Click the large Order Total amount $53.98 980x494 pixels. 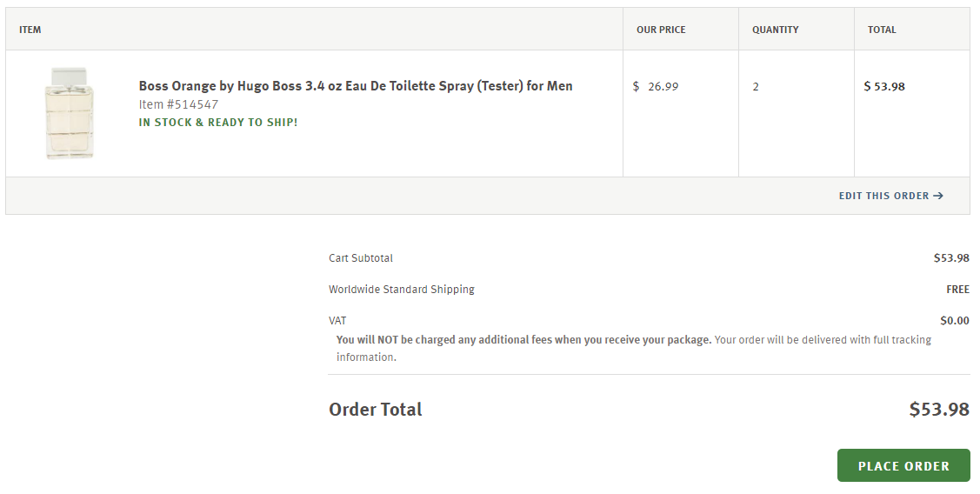tap(938, 410)
